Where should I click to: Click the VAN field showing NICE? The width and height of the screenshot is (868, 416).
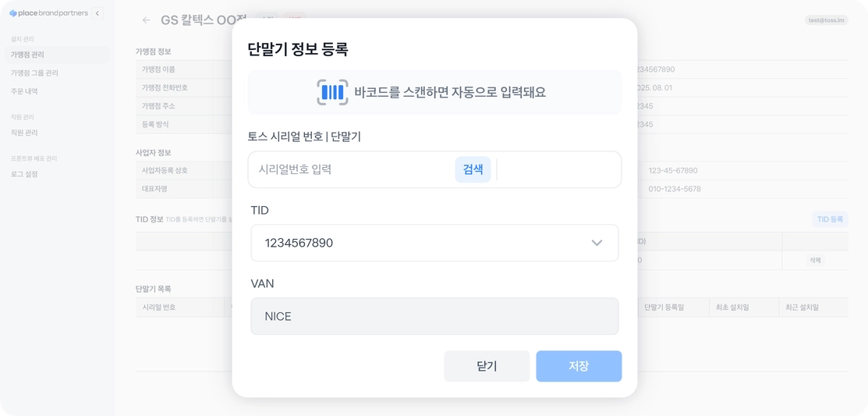[434, 316]
